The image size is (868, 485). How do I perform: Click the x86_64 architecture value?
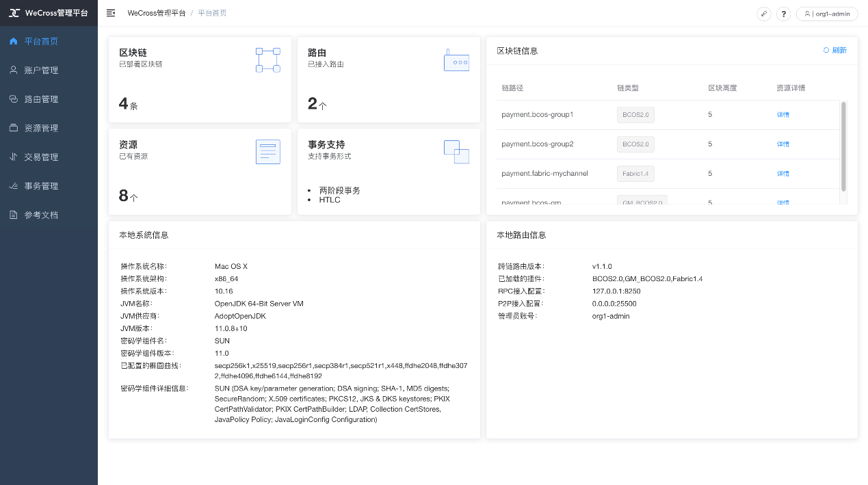(226, 279)
